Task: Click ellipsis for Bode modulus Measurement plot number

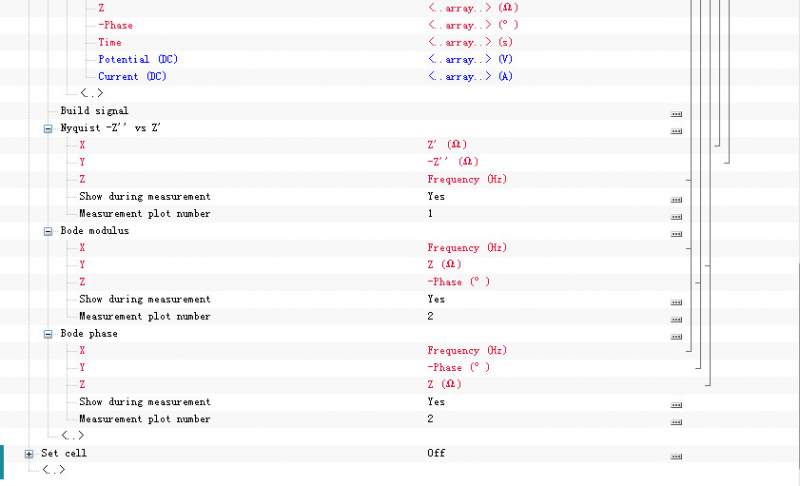Action: (x=676, y=318)
